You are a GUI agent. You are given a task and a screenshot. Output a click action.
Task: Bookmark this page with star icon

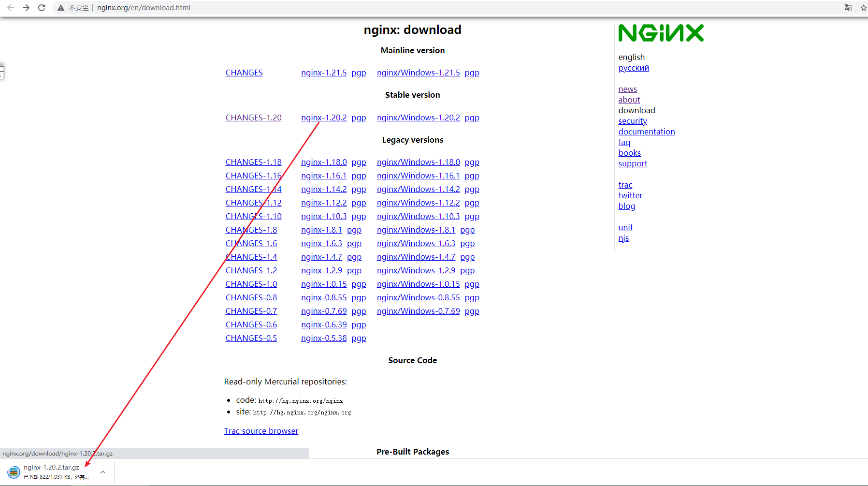[x=863, y=8]
